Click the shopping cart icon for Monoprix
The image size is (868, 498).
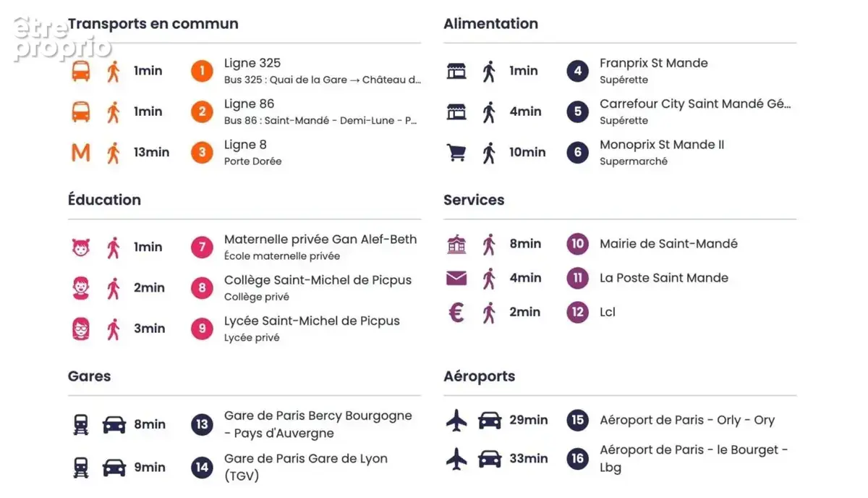pyautogui.click(x=456, y=153)
